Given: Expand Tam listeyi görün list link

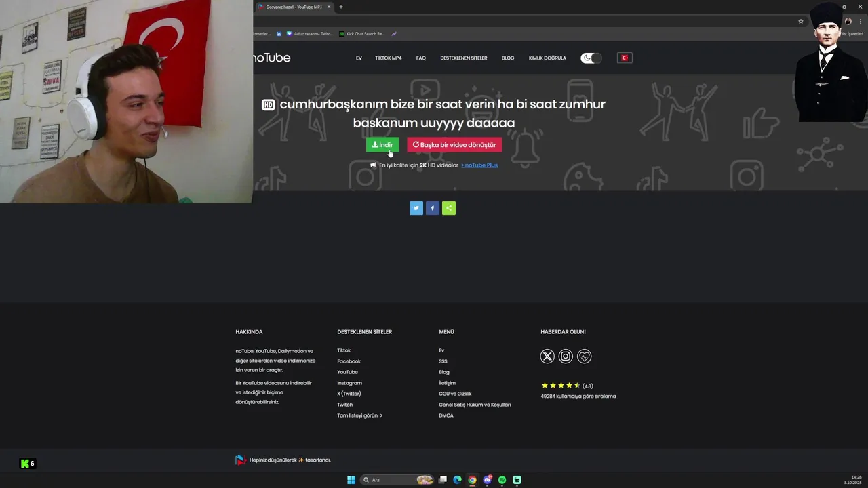Looking at the screenshot, I should 360,415.
